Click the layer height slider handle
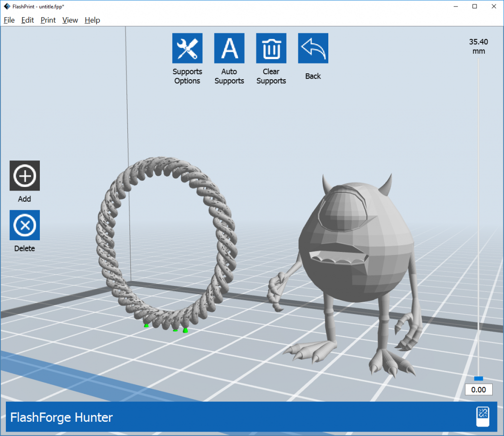The width and height of the screenshot is (504, 436). (478, 378)
